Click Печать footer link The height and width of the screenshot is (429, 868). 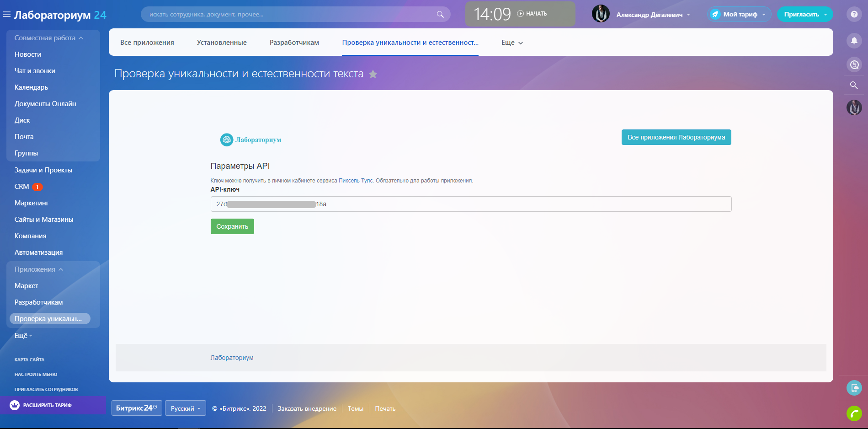385,409
